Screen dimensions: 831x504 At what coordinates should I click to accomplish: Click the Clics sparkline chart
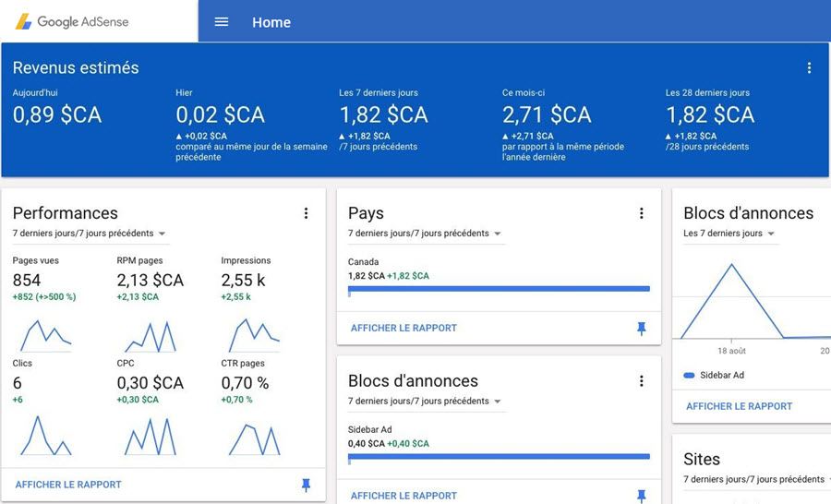click(x=45, y=436)
